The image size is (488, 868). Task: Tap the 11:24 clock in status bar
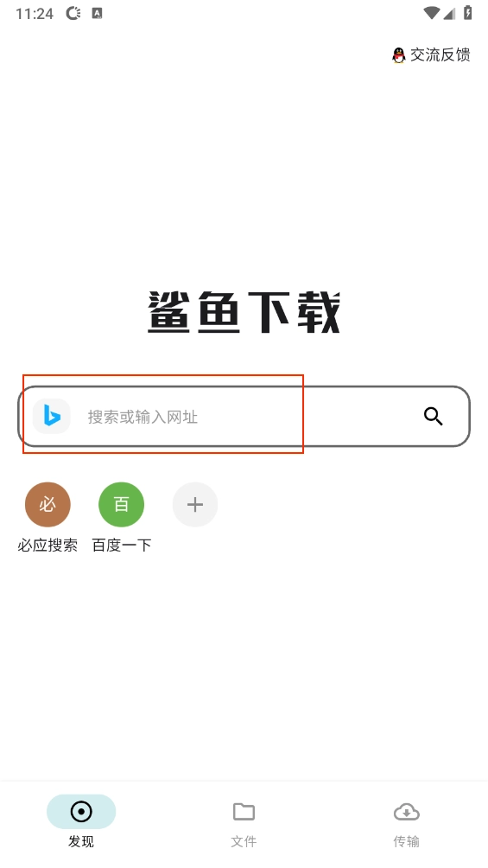(x=35, y=13)
